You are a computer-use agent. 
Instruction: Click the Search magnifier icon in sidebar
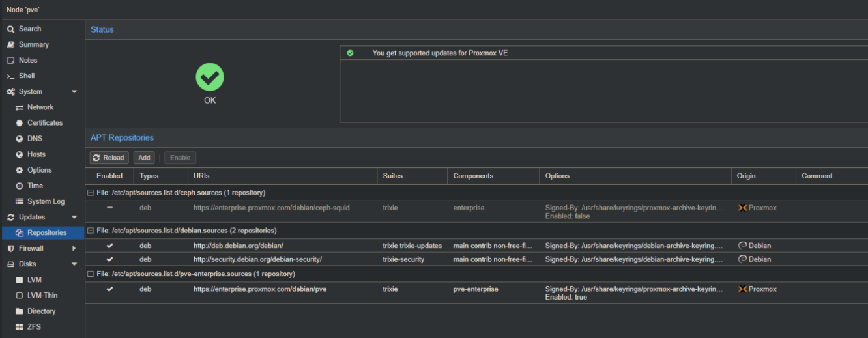[11, 29]
